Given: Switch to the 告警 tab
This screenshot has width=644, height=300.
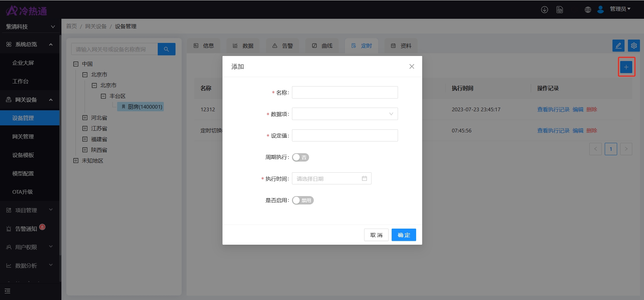Looking at the screenshot, I should click(283, 46).
